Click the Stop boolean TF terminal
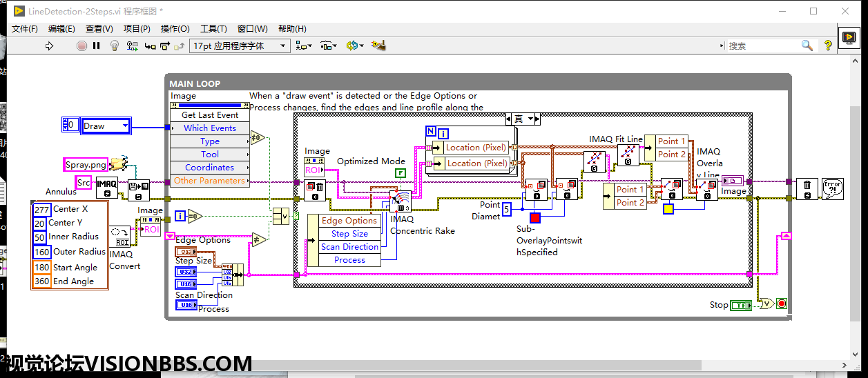This screenshot has height=378, width=868. point(740,305)
